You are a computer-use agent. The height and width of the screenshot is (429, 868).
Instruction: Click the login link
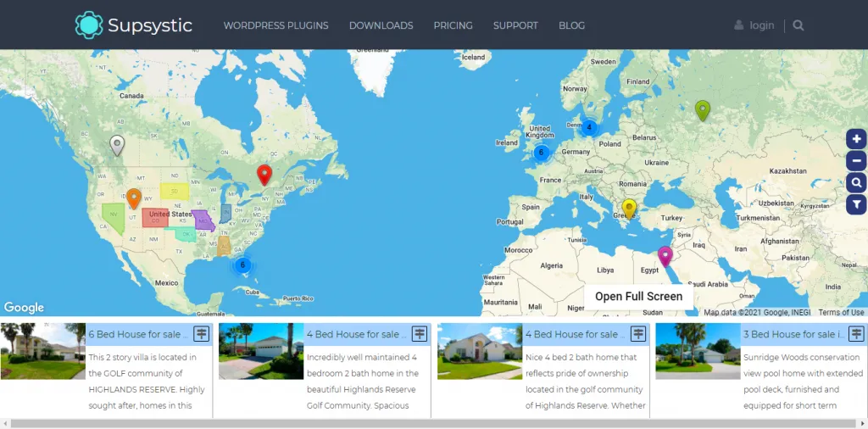tap(762, 25)
